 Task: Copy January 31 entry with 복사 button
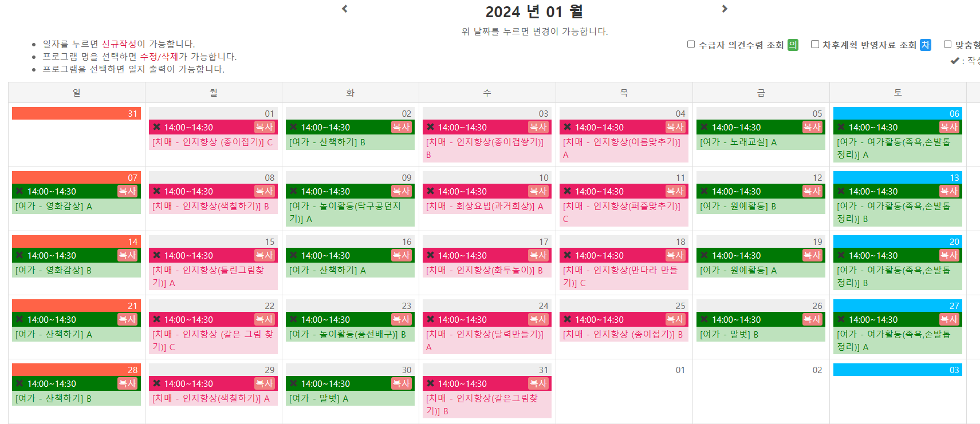point(538,383)
